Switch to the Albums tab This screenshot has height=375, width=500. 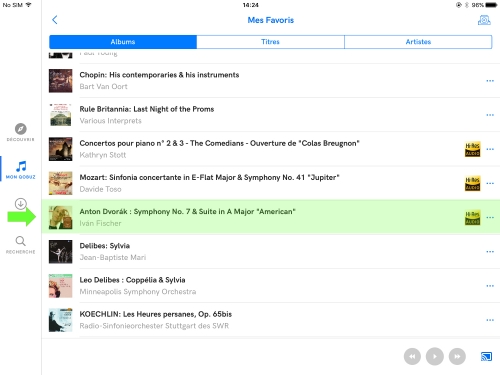click(x=123, y=42)
